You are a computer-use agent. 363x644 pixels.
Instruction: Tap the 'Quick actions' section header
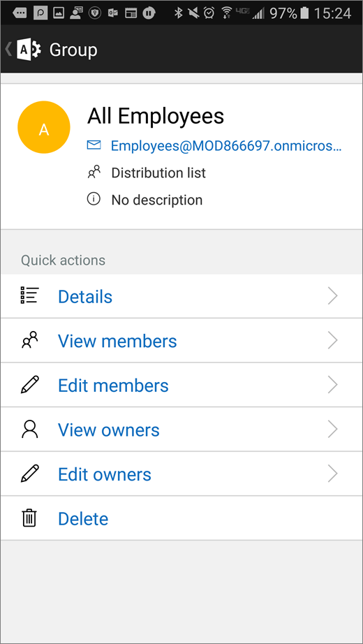(64, 260)
